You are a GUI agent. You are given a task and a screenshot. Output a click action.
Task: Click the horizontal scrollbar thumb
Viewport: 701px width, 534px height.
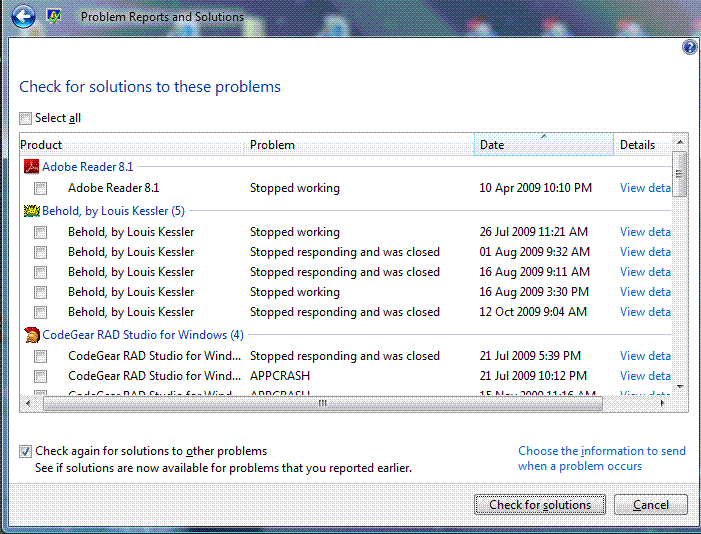click(x=323, y=403)
